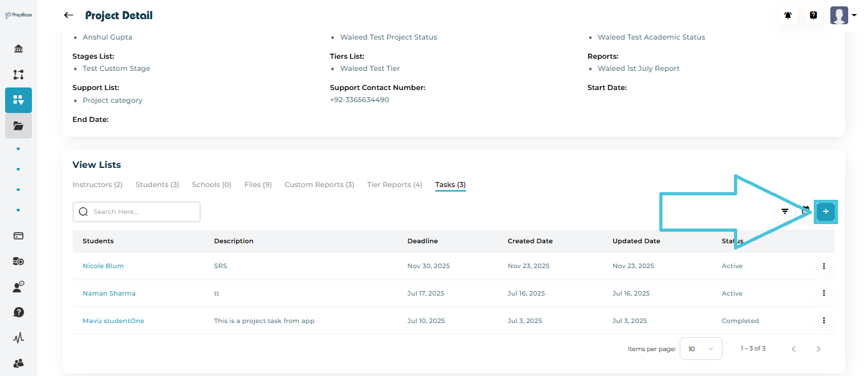Click the plus button to add a task
Viewport: 868px width, 376px height.
(826, 211)
